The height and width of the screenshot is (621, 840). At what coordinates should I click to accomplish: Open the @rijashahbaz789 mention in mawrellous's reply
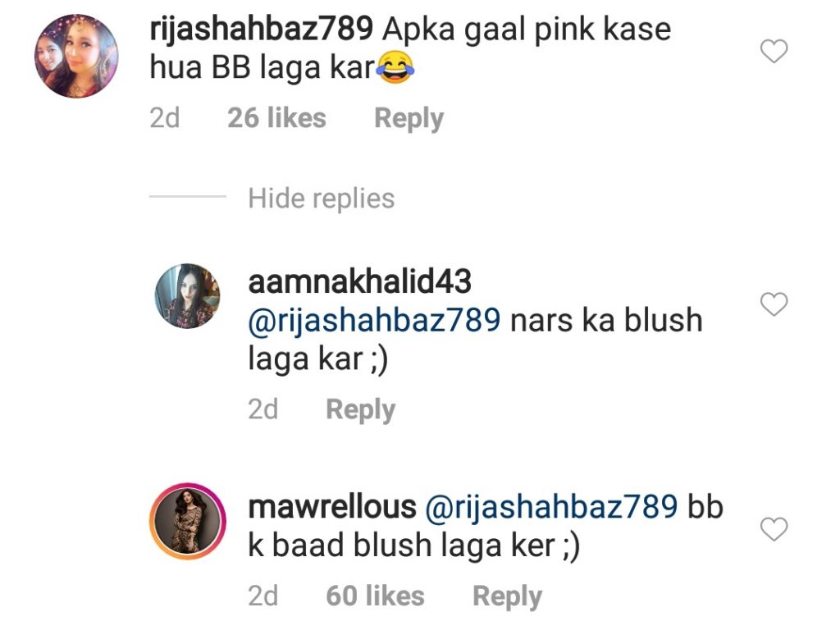coord(551,507)
